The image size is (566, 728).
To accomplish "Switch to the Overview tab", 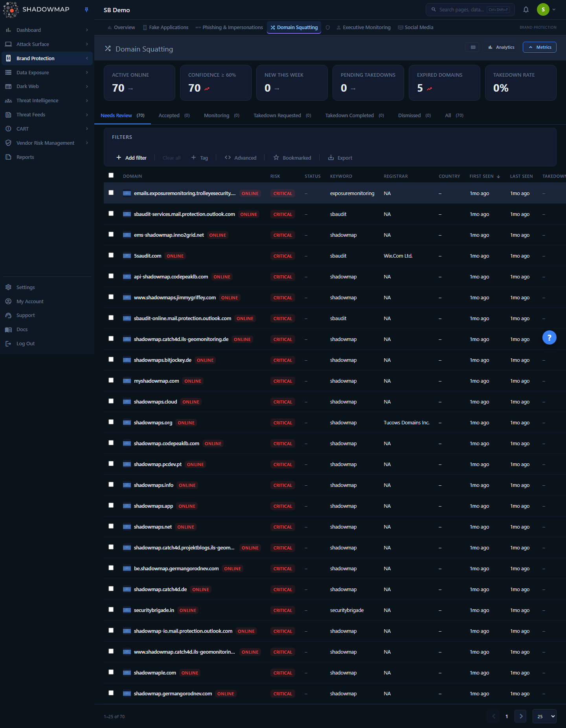I will point(121,28).
